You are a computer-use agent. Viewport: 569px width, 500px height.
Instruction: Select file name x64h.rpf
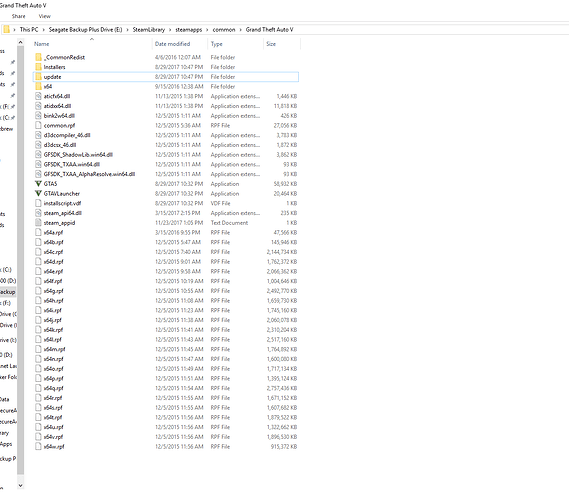coord(53,301)
